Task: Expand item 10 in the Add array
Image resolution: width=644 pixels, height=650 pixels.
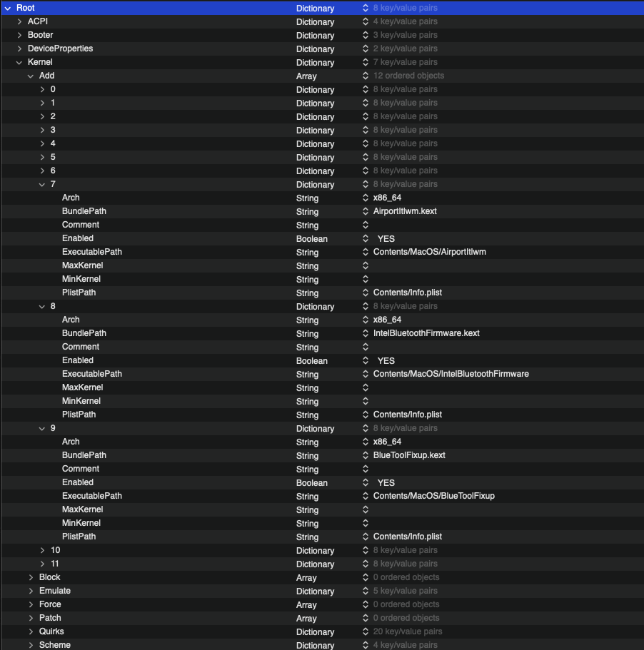Action: [42, 550]
